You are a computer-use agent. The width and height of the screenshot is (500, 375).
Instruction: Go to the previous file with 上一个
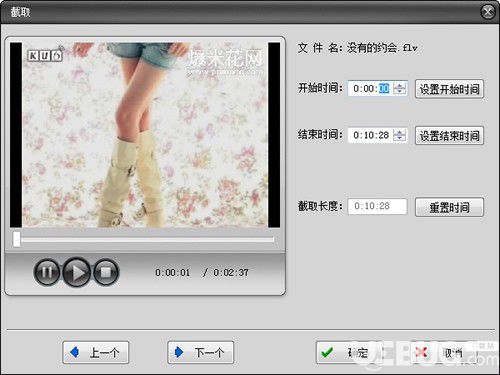pyautogui.click(x=95, y=352)
